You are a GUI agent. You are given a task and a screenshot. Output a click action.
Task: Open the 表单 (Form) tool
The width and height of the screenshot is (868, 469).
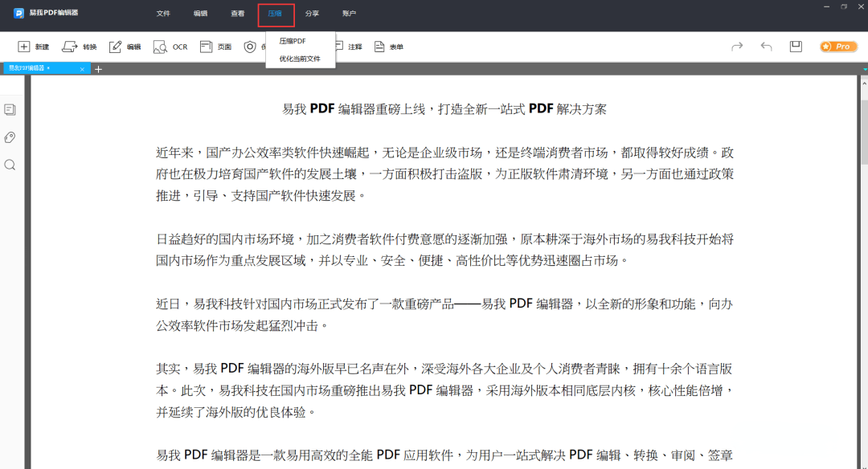389,47
